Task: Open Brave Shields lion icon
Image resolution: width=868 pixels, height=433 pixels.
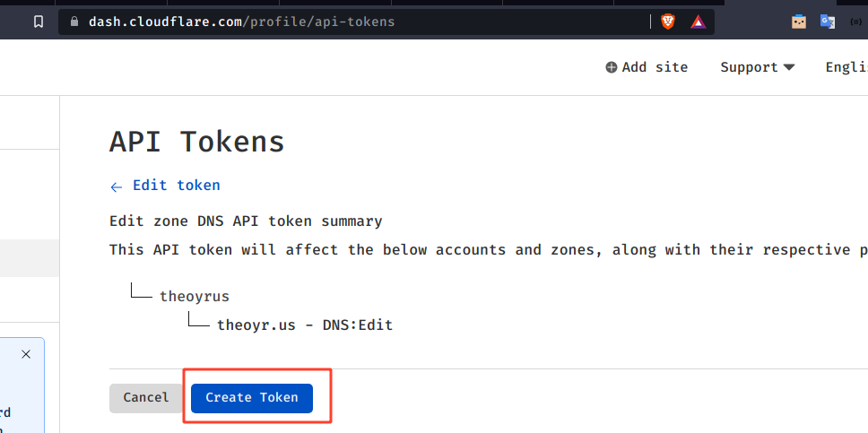Action: pyautogui.click(x=667, y=22)
